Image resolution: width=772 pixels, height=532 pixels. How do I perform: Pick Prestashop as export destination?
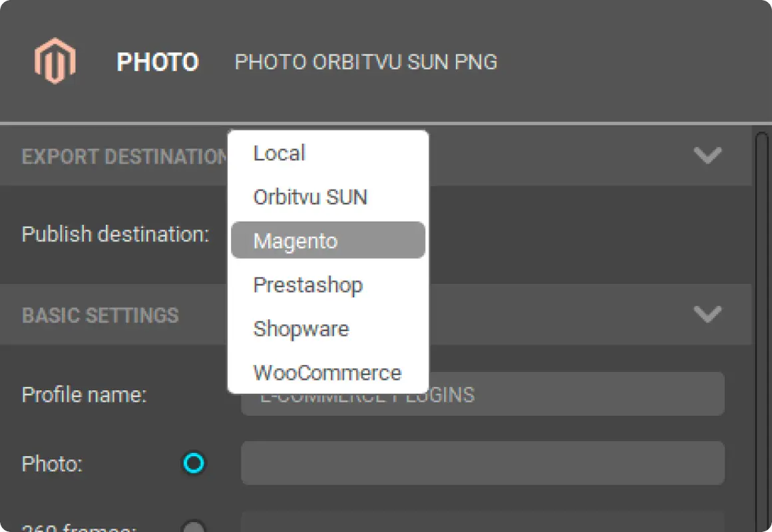point(308,285)
